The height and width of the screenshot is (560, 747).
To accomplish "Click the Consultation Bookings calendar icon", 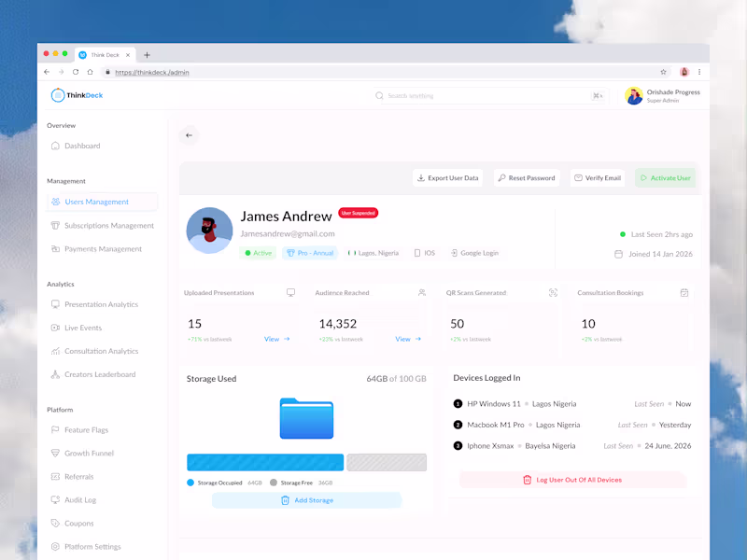I will pos(684,292).
